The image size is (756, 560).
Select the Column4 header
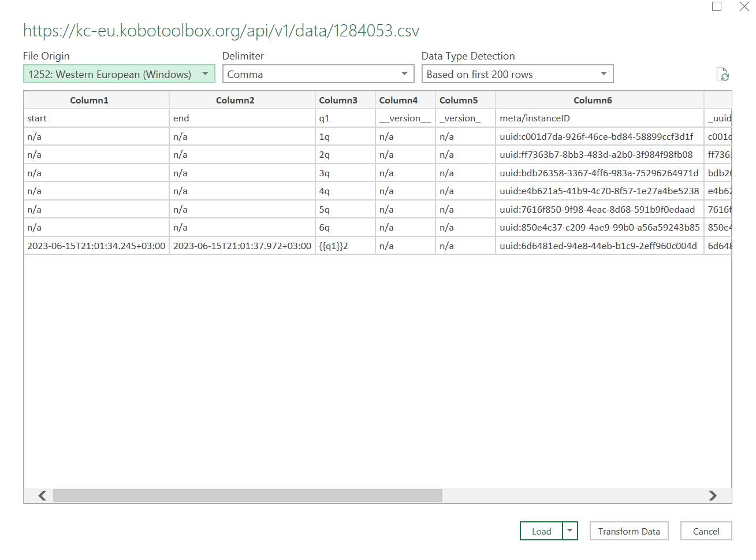tap(399, 99)
